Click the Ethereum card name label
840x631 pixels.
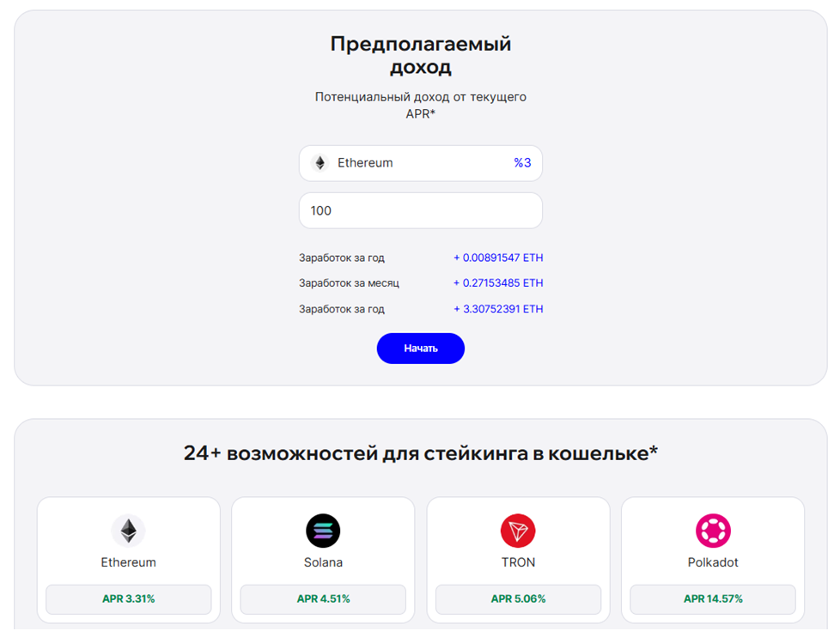129,562
